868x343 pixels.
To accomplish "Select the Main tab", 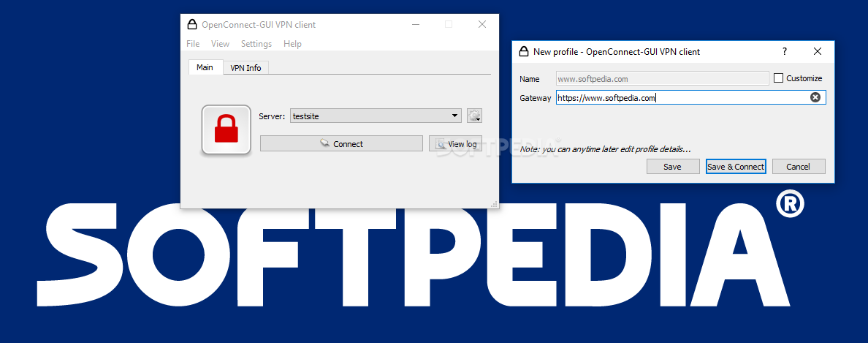I will pyautogui.click(x=205, y=67).
